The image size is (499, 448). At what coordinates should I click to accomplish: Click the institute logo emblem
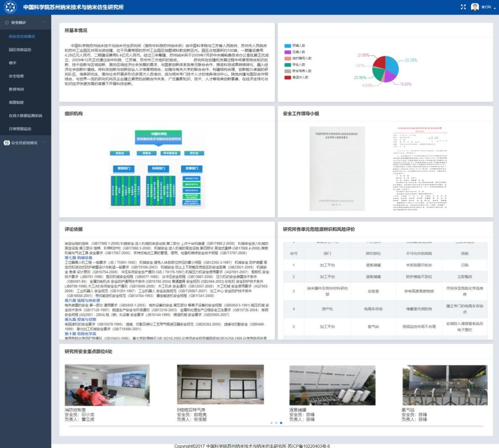tap(10, 7)
